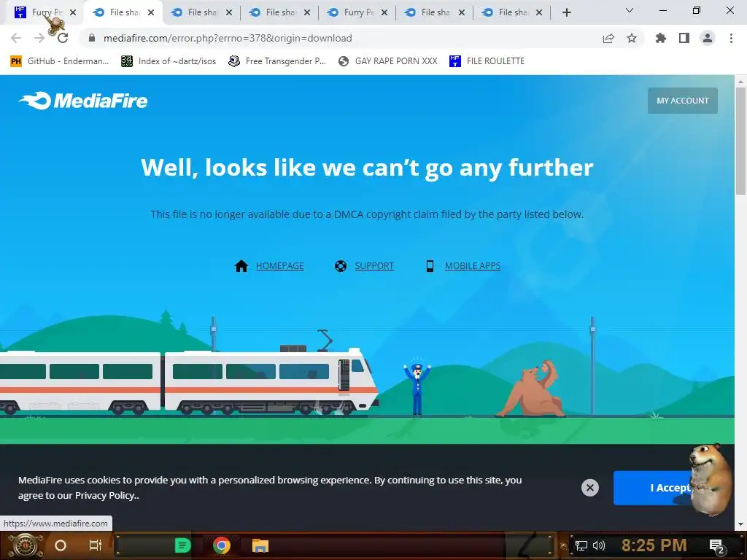The height and width of the screenshot is (560, 747).
Task: Click the lifebuoy icon beside Support
Action: coord(341,265)
